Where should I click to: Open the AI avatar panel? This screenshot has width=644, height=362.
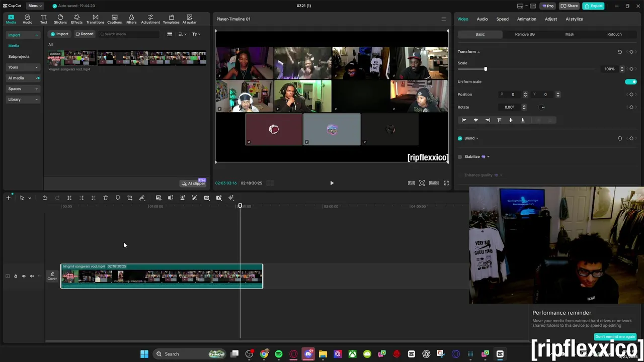(x=189, y=19)
